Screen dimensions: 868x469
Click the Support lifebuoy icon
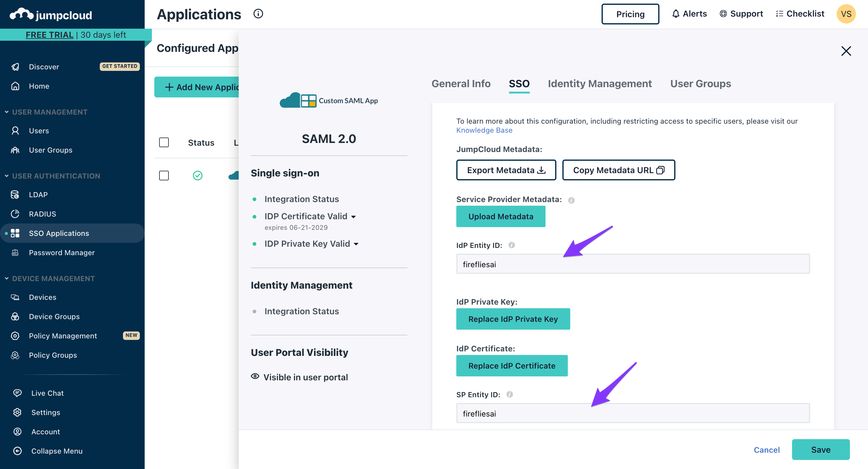pyautogui.click(x=723, y=14)
